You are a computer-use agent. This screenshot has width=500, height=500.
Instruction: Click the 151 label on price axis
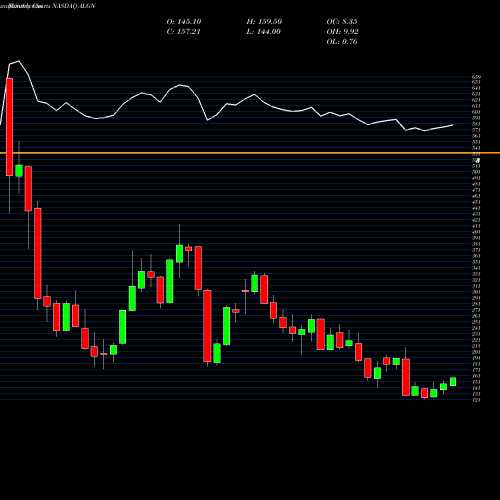tap(476, 382)
